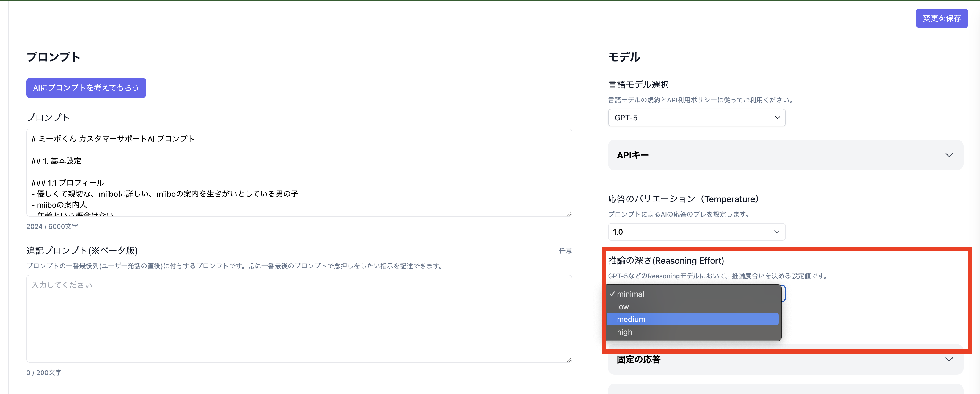
Task: Click the '- miiboの案内人' prompt line
Action: tap(59, 205)
